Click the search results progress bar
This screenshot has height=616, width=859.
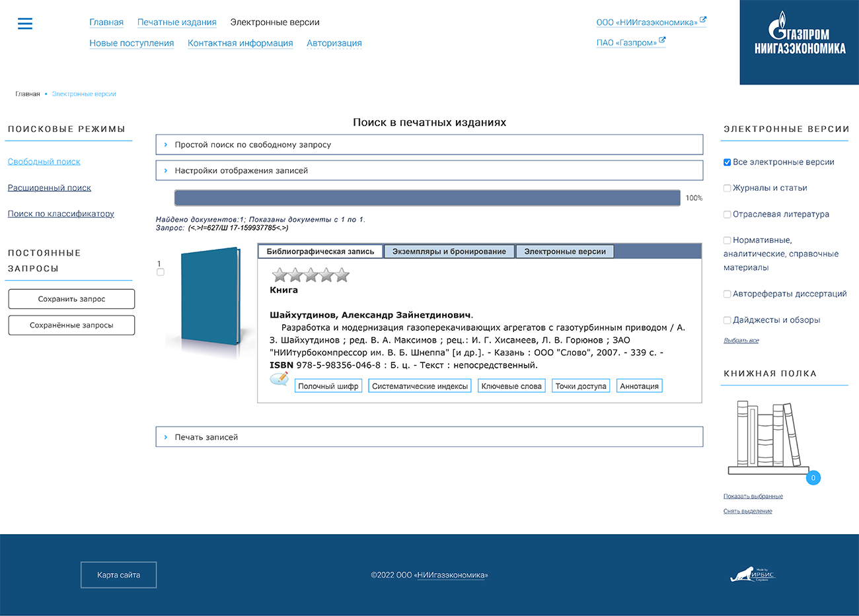point(427,197)
